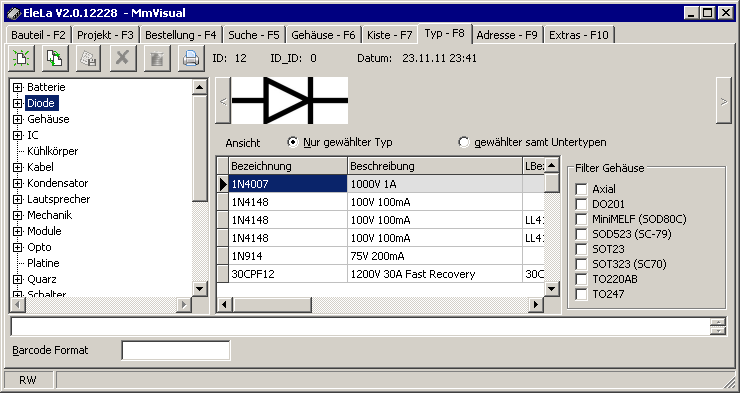The height and width of the screenshot is (393, 740).
Task: Check the SOT23 filter checkbox
Action: [581, 249]
